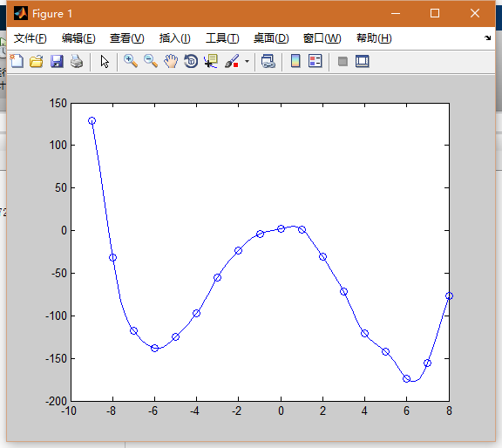This screenshot has width=502, height=448.
Task: Open a file with the folder icon
Action: (x=37, y=61)
